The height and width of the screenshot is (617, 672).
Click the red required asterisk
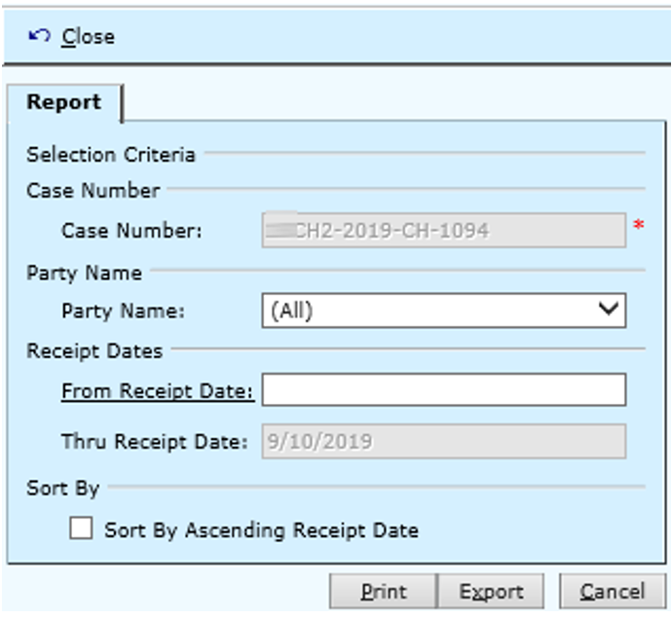pos(638,228)
